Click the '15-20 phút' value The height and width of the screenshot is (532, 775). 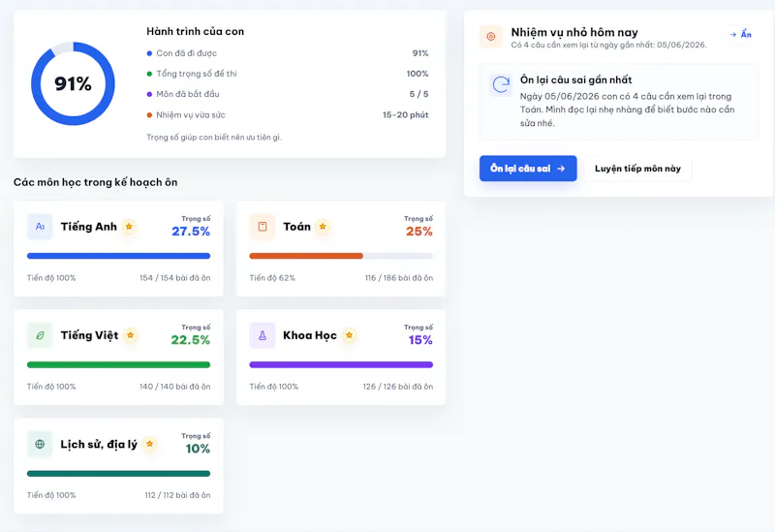tap(405, 114)
